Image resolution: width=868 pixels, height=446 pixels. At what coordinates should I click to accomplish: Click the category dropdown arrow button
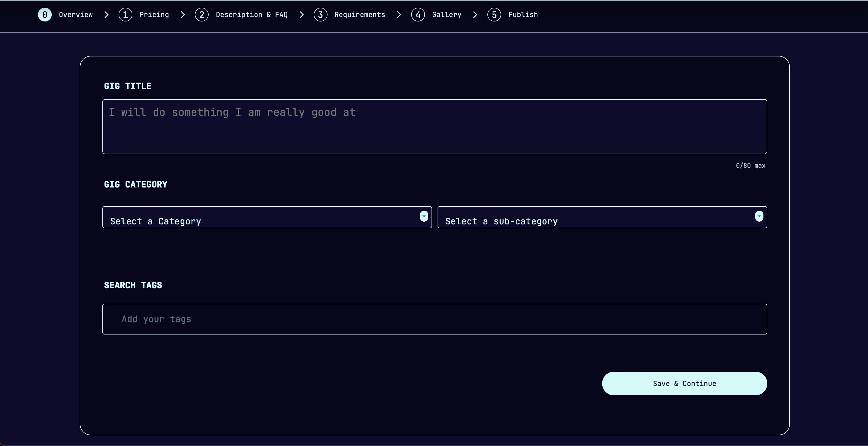(424, 216)
